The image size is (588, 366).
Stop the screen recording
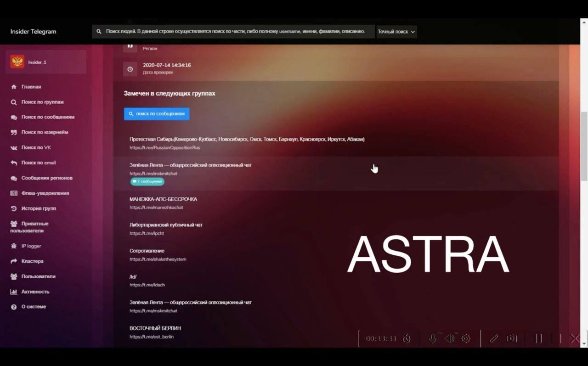coord(556,338)
